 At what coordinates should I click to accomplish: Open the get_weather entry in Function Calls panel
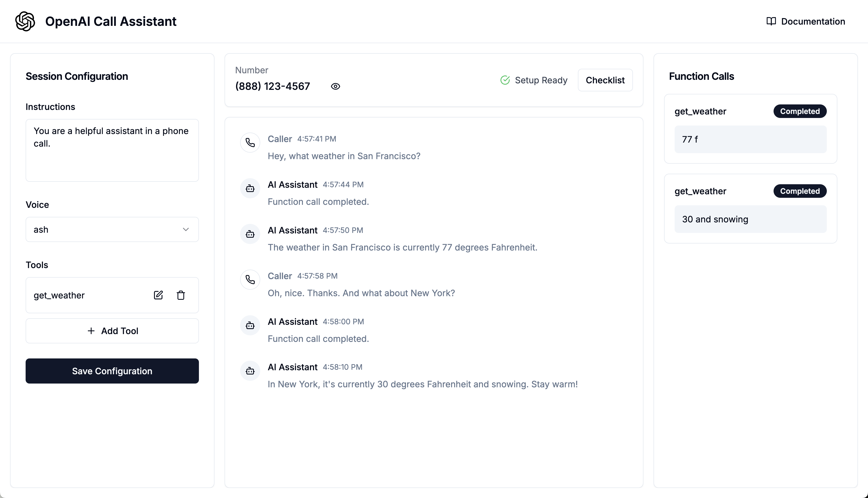pos(700,111)
